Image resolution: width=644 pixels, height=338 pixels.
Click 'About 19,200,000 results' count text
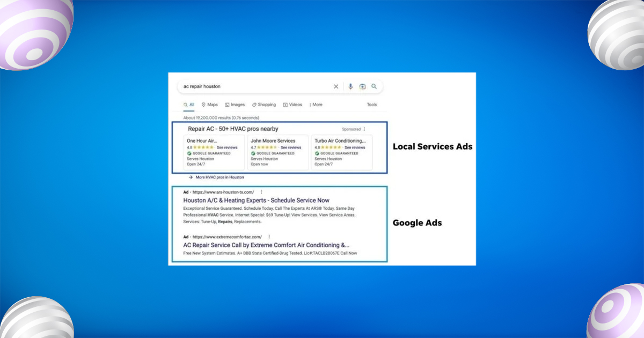point(221,117)
